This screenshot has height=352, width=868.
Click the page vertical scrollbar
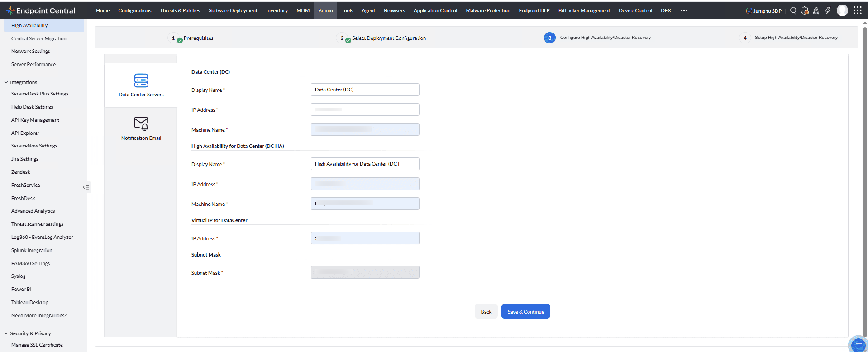click(865, 181)
